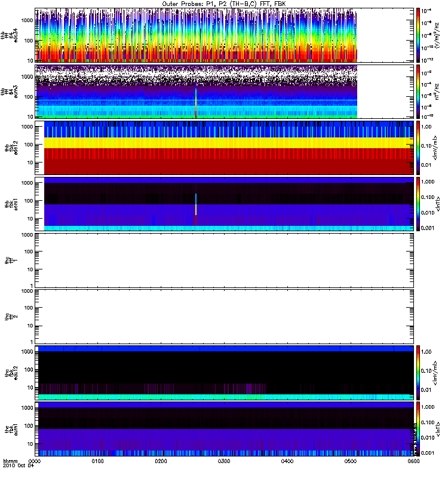
Task: Click the '0500' time axis label
Action: [351, 461]
